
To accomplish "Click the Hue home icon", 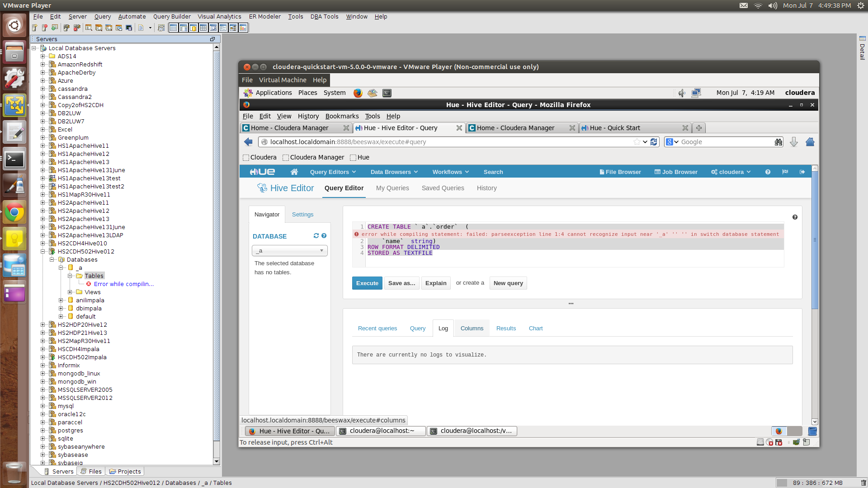I will coord(294,172).
